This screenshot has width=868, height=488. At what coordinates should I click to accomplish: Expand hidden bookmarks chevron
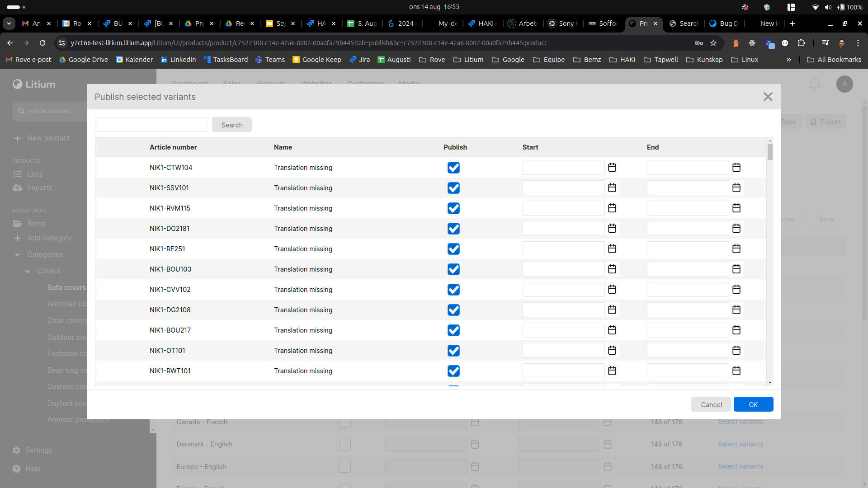tap(789, 60)
